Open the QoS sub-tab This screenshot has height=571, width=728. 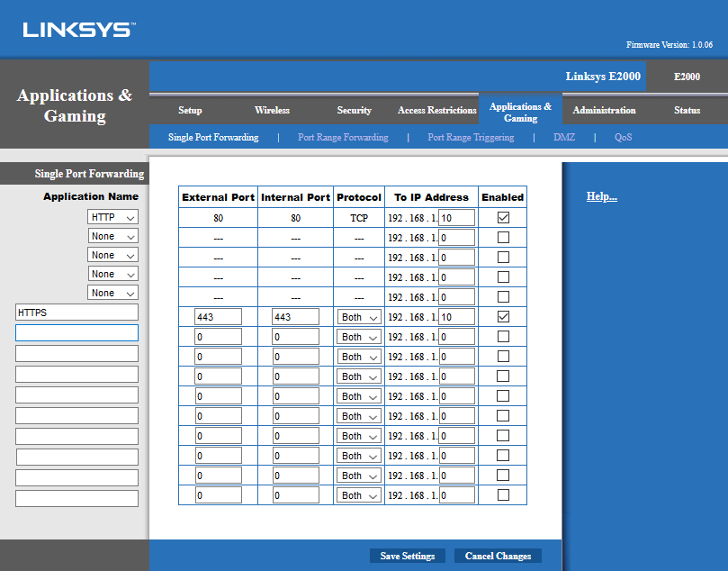(624, 138)
